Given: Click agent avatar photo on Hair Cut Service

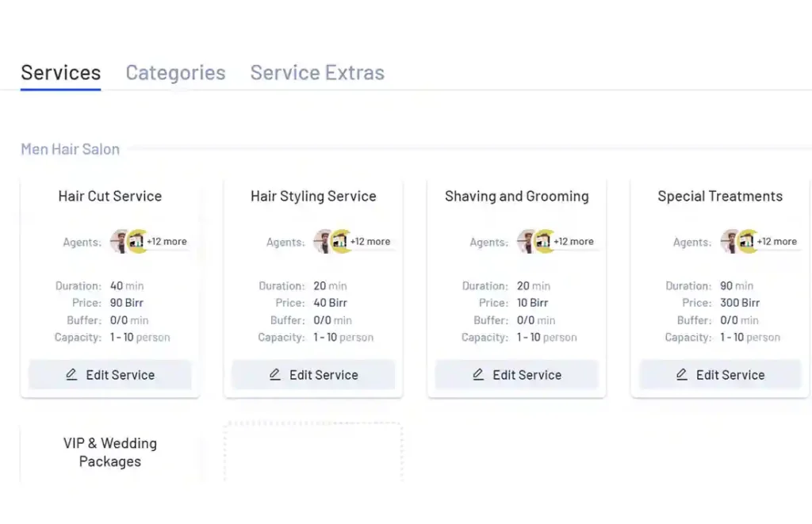Looking at the screenshot, I should click(119, 242).
